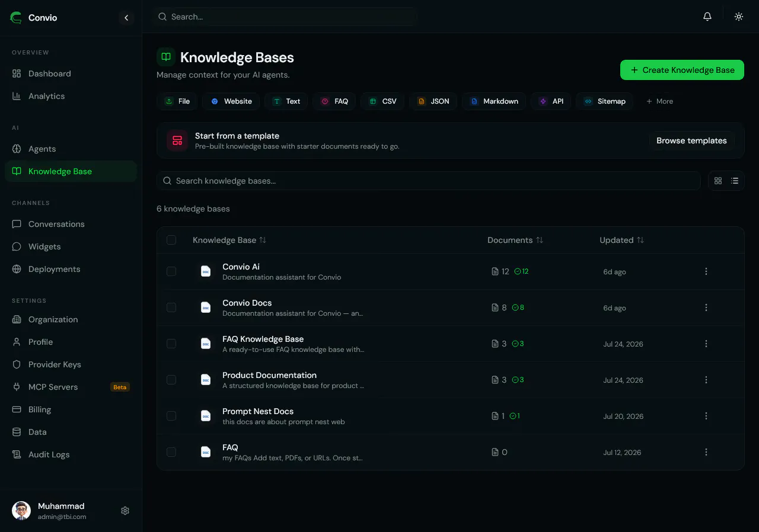
Task: Choose the Sitemap source type chip
Action: [605, 101]
